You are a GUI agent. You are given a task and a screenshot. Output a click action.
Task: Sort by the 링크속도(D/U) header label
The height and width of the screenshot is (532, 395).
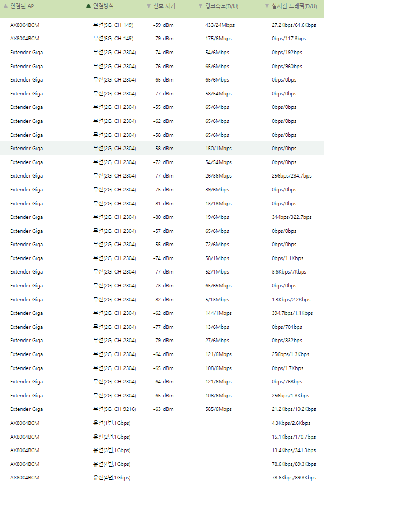(x=222, y=6)
